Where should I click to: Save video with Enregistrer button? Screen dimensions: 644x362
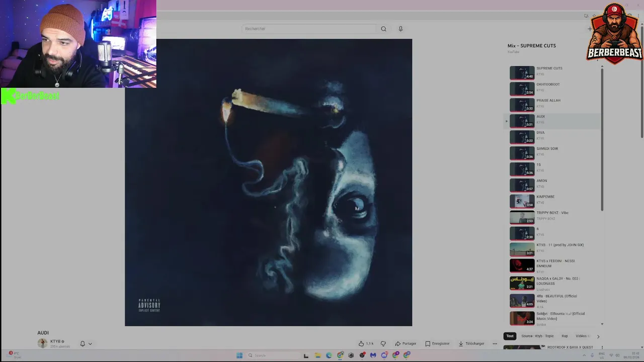pyautogui.click(x=437, y=343)
